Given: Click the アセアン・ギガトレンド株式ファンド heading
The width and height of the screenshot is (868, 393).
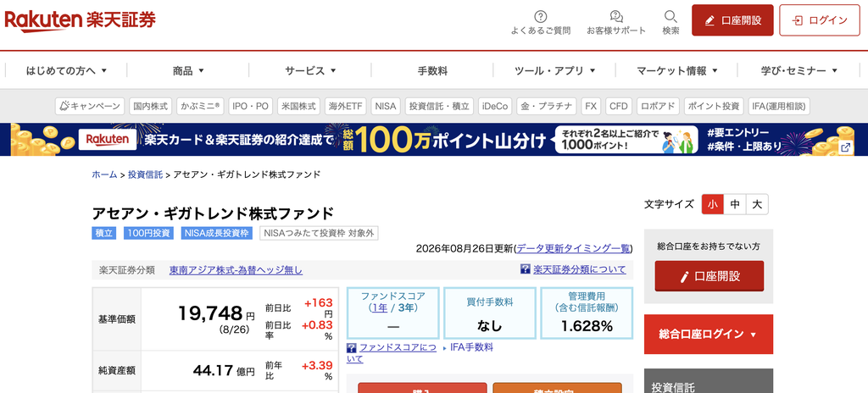Looking at the screenshot, I should [x=213, y=213].
